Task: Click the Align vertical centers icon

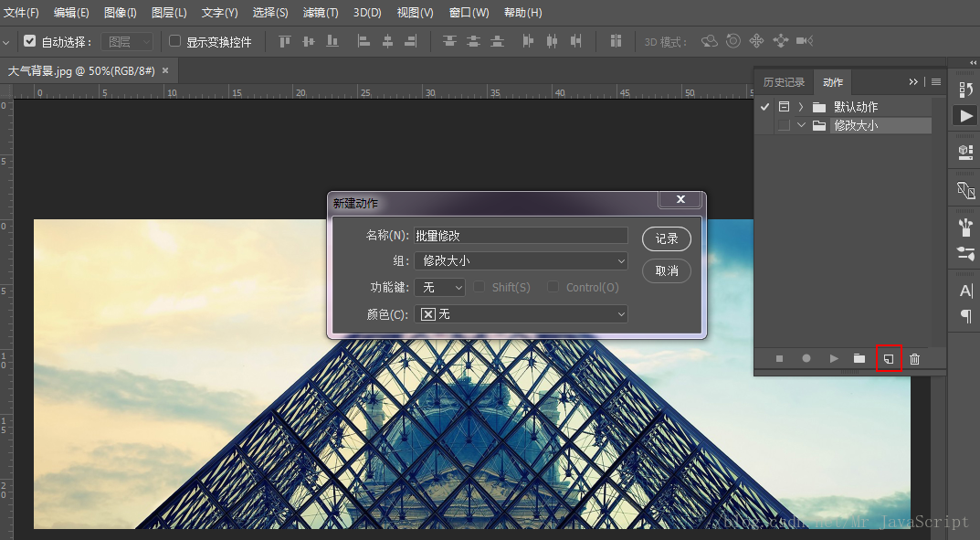Action: [x=309, y=41]
